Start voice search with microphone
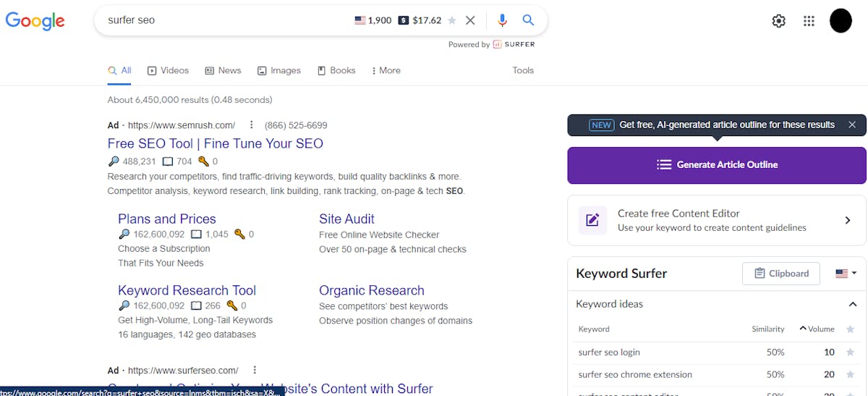The height and width of the screenshot is (396, 868). [x=503, y=20]
